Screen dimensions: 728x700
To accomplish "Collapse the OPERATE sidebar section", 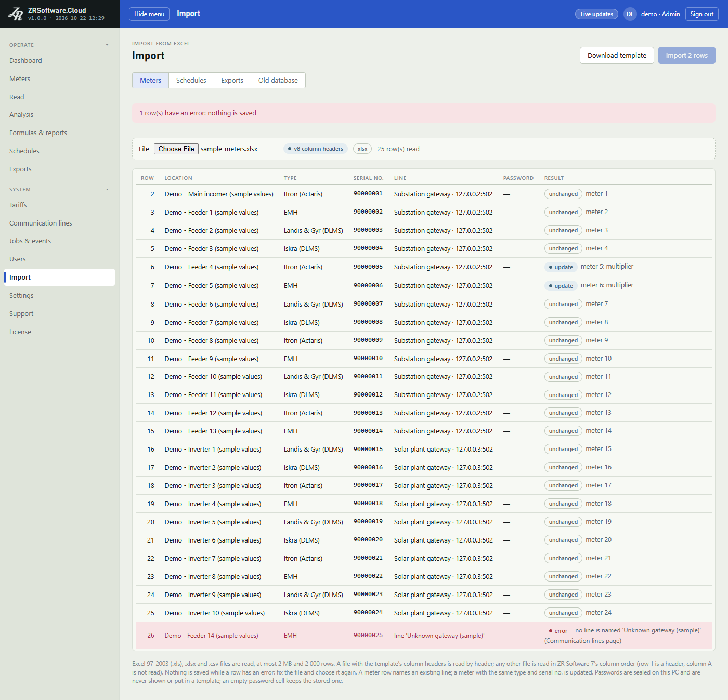I will [x=107, y=45].
